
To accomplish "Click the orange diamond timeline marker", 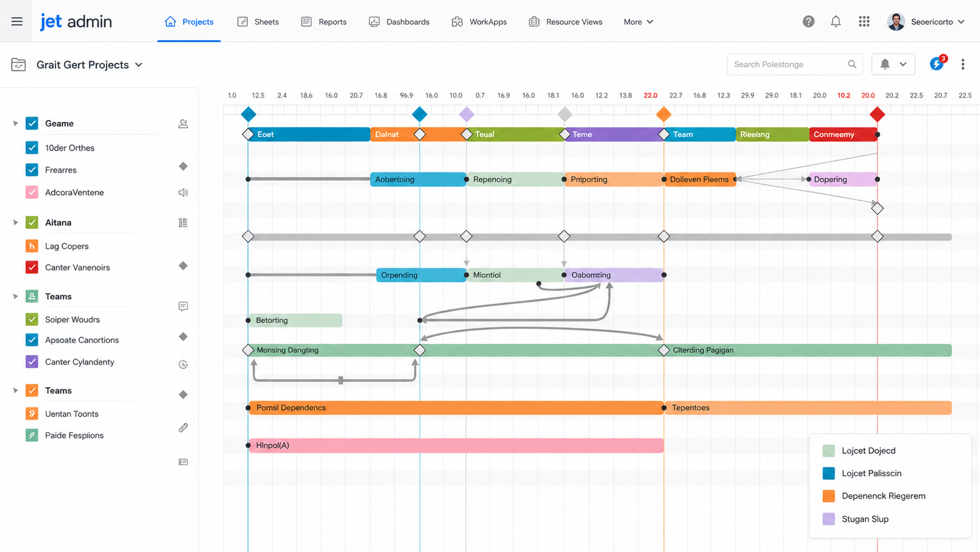I will [663, 114].
